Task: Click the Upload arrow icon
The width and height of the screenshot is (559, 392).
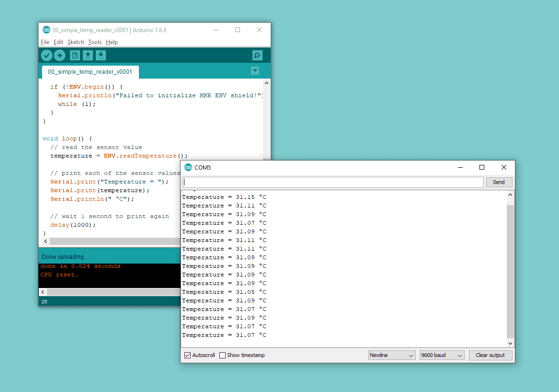Action: point(59,56)
